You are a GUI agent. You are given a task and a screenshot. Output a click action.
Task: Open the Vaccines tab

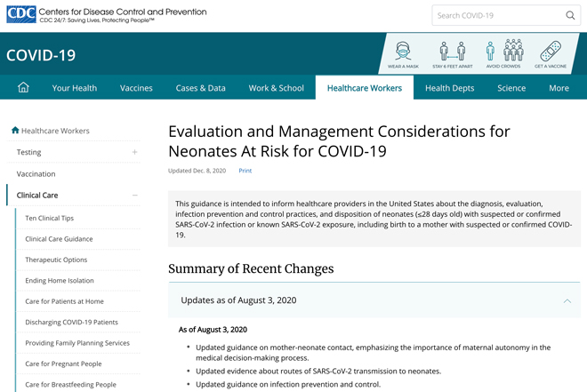point(136,88)
